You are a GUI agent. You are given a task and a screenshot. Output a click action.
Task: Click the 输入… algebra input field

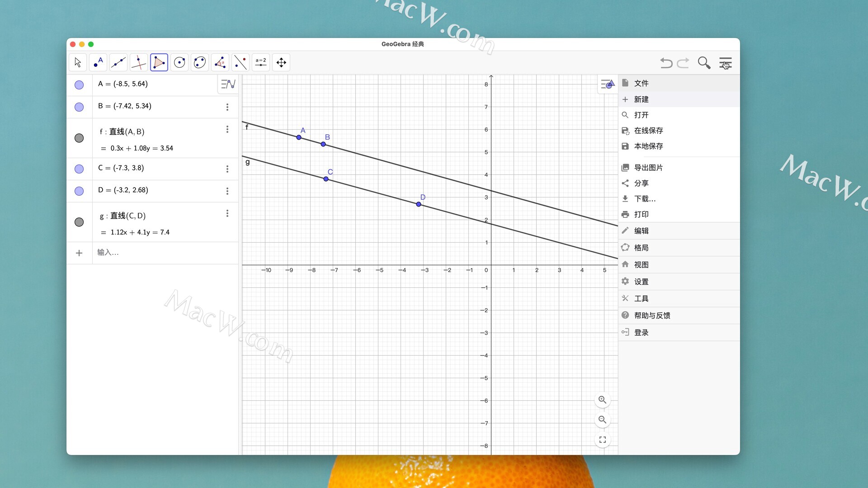coord(165,253)
